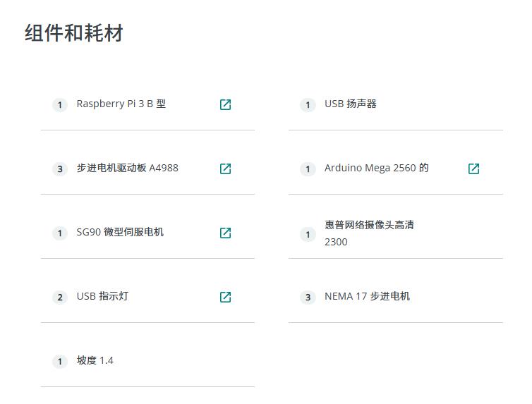
Task: Open external link for Arduino Mega 2560
Action: [473, 169]
